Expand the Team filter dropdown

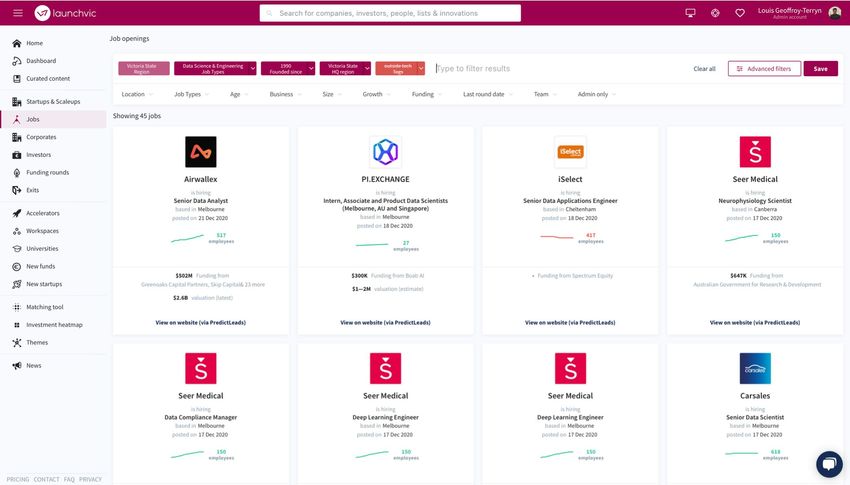pos(545,94)
